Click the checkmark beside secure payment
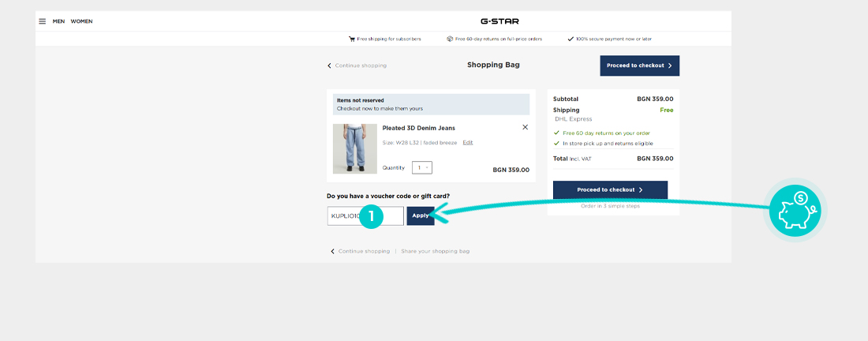868x341 pixels. (571, 39)
